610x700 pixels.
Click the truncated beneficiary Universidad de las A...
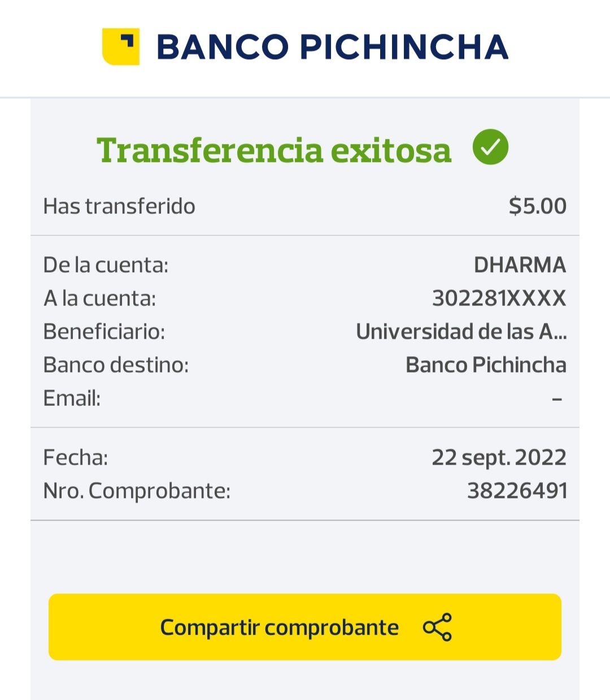pos(461,331)
